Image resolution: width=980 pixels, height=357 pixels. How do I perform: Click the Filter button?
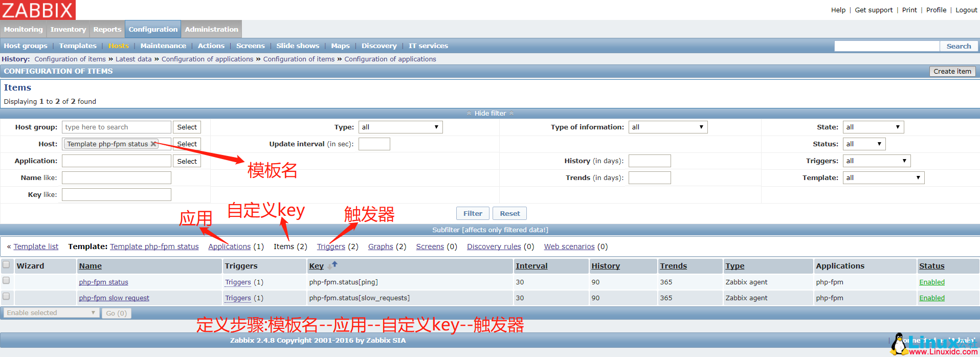coord(473,213)
